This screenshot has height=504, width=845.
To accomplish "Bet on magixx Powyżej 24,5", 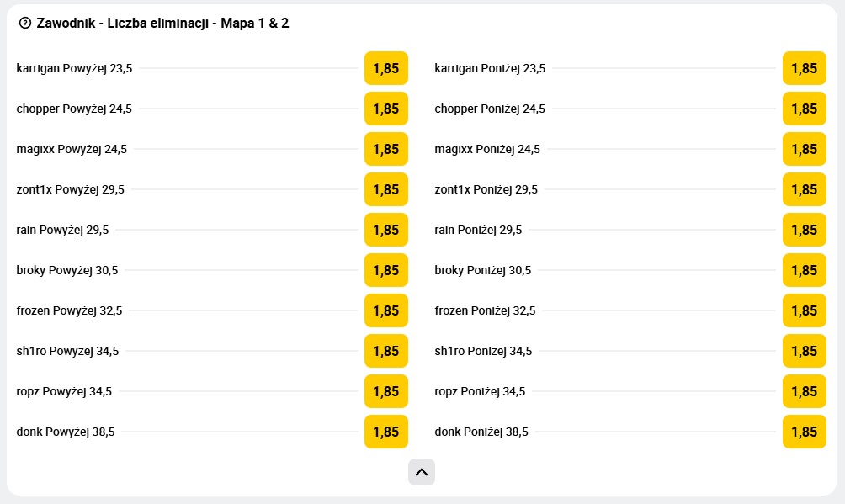I will pos(385,149).
